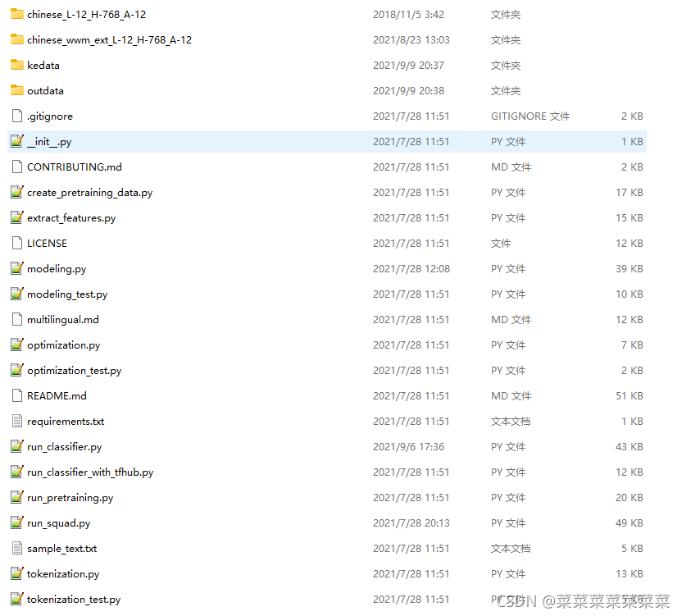Viewport: 682px width, 616px height.
Task: Click the date 2021/9/9 20:37
Action: point(408,66)
